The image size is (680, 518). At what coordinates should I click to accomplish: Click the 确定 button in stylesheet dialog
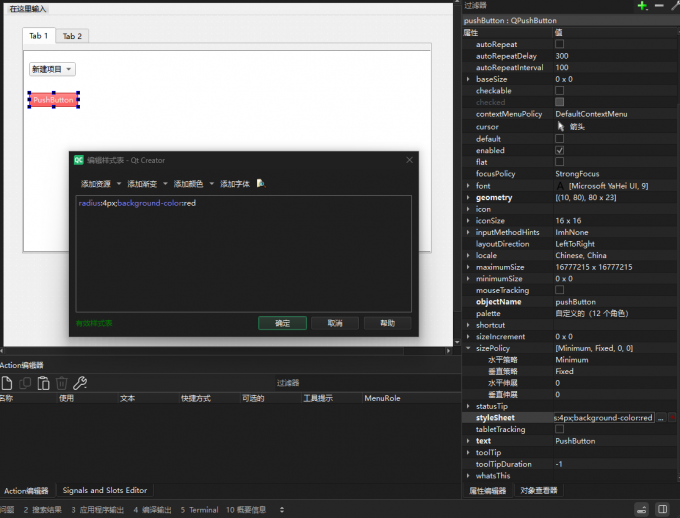(x=282, y=323)
